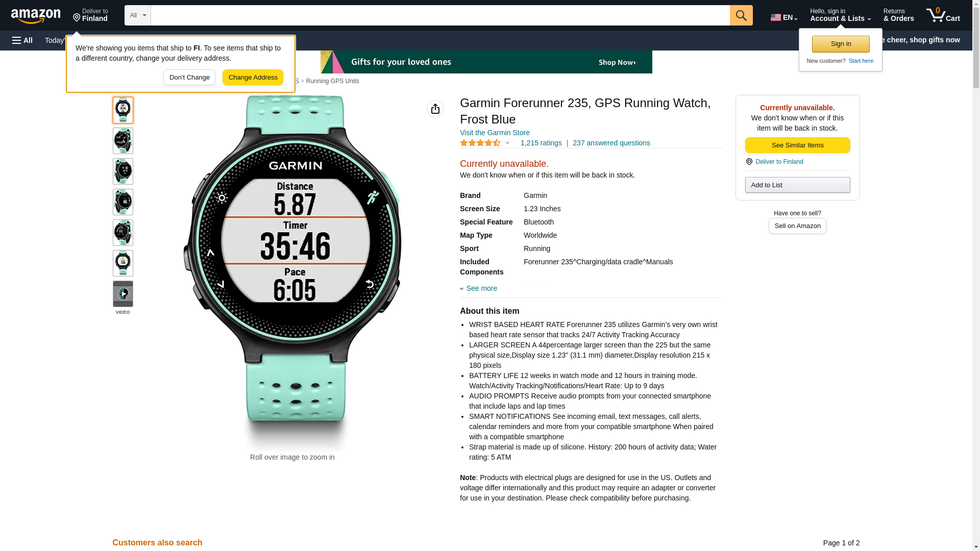Click the search magnifier button
This screenshot has height=551, width=980.
coord(741,15)
